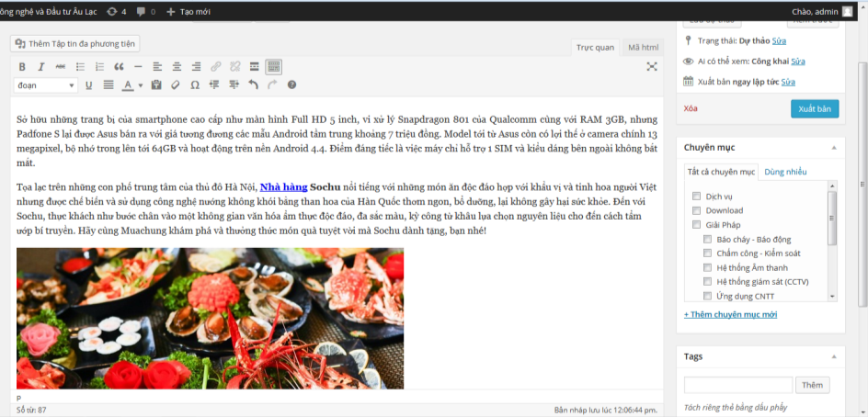
Task: Click the seafood image in the editor
Action: 211,318
